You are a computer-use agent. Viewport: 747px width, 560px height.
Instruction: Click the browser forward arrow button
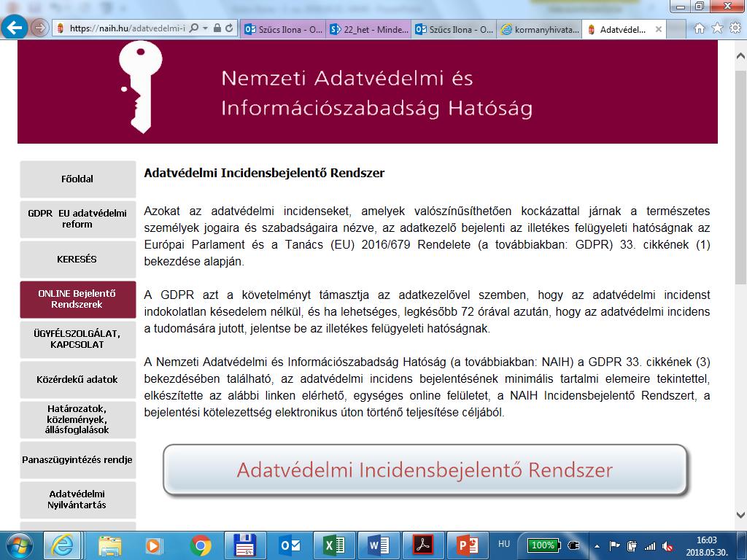click(x=39, y=28)
